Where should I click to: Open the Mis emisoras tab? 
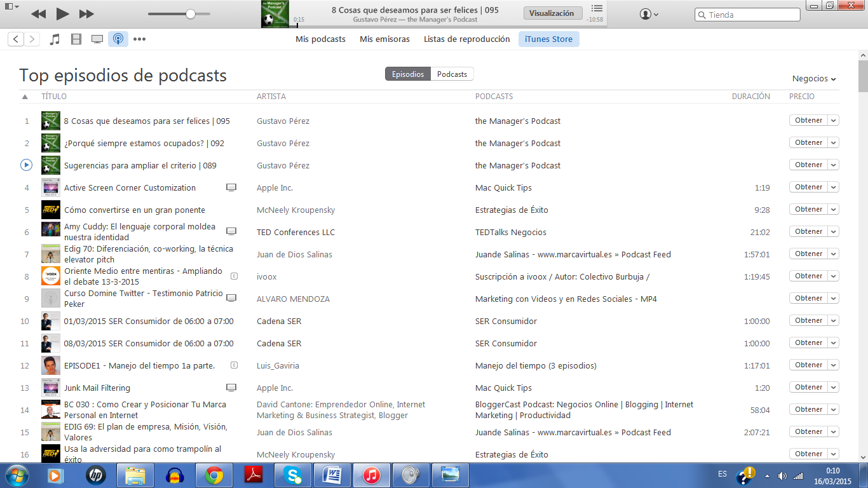pyautogui.click(x=384, y=39)
